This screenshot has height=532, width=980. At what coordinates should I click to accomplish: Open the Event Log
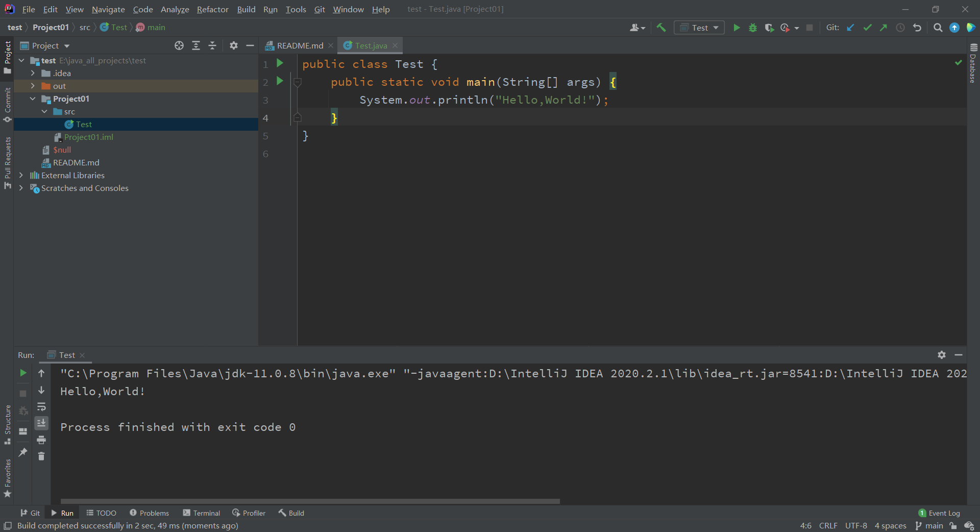(x=939, y=513)
